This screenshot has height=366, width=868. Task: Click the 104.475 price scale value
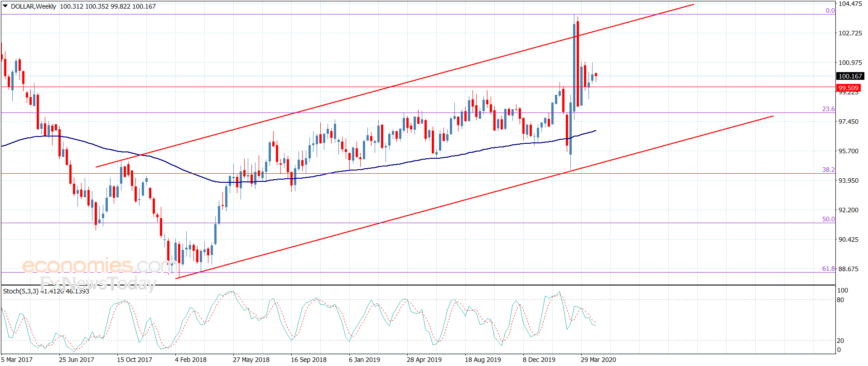(x=850, y=4)
